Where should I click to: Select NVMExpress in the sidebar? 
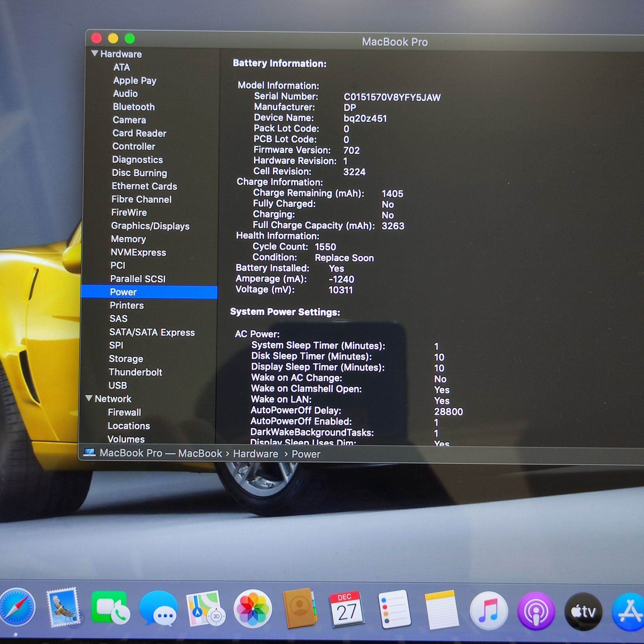pos(138,252)
